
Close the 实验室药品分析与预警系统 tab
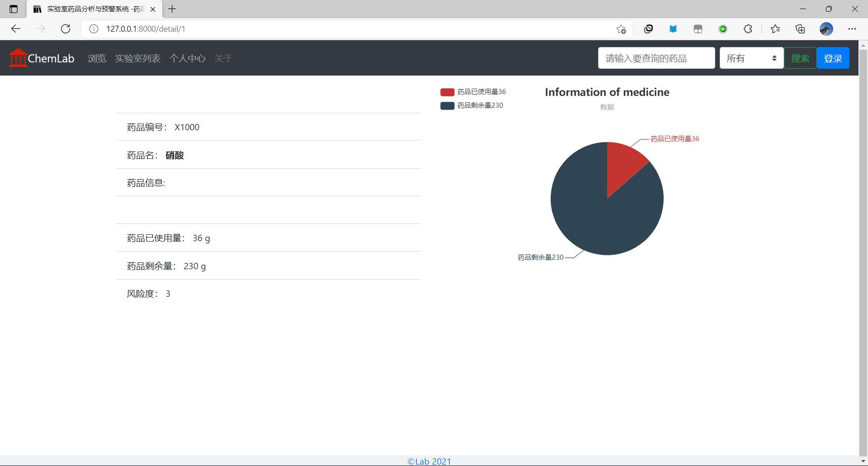pyautogui.click(x=153, y=9)
